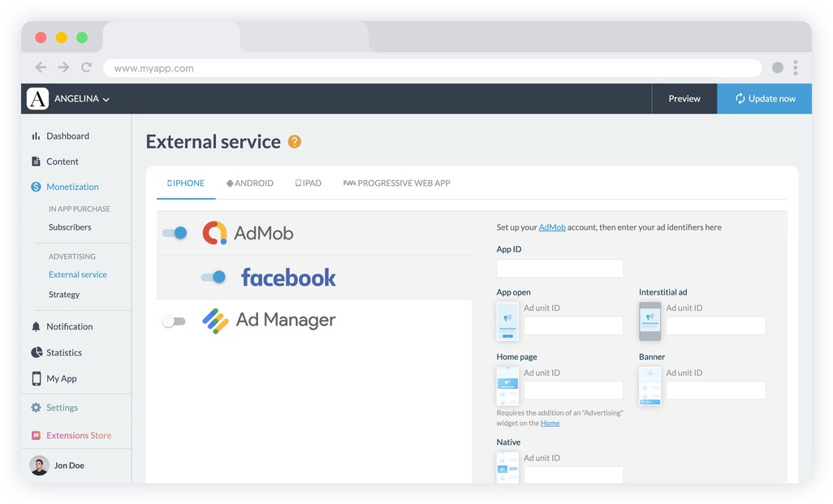Click the orange help question mark icon
Screen dimensions: 833x504
click(x=295, y=142)
